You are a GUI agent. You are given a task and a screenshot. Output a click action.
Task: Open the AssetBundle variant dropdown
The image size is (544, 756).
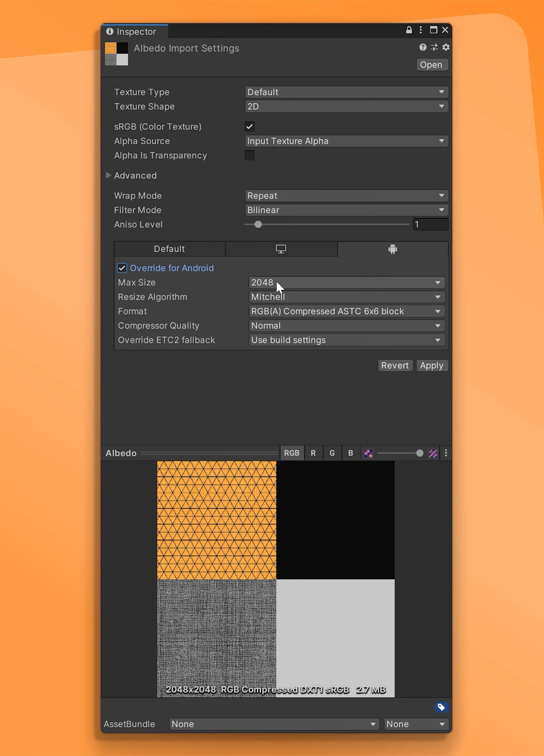point(416,724)
